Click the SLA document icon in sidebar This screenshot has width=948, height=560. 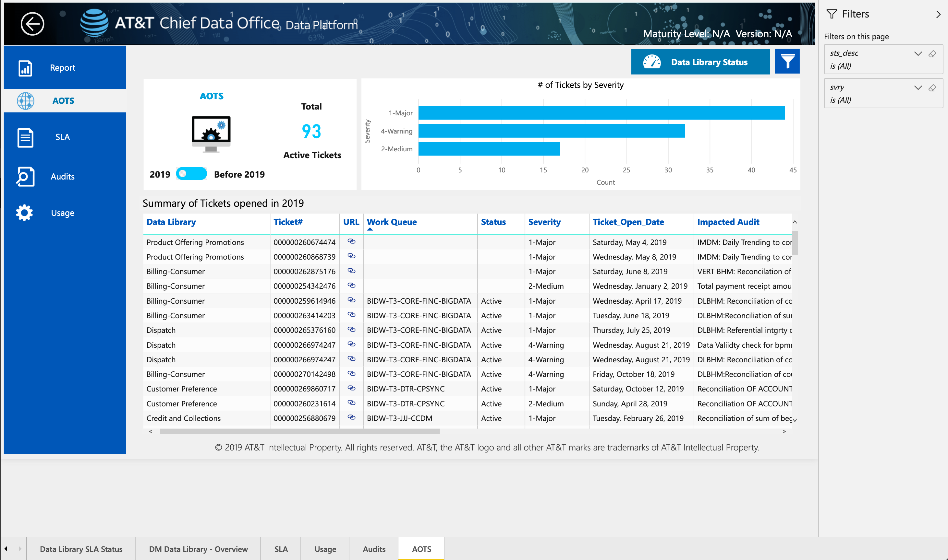click(x=25, y=137)
